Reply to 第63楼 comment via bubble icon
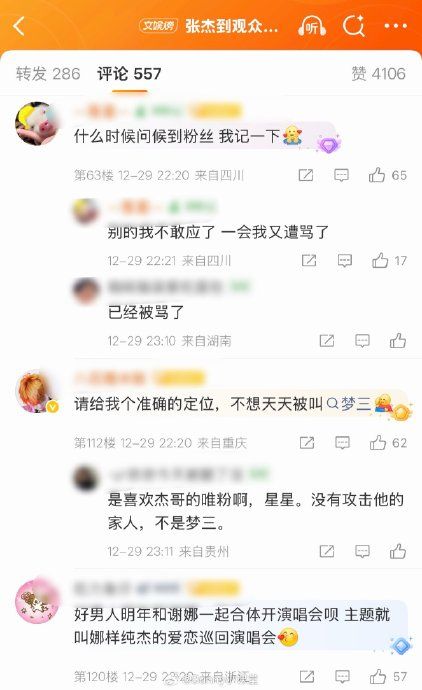 click(341, 175)
